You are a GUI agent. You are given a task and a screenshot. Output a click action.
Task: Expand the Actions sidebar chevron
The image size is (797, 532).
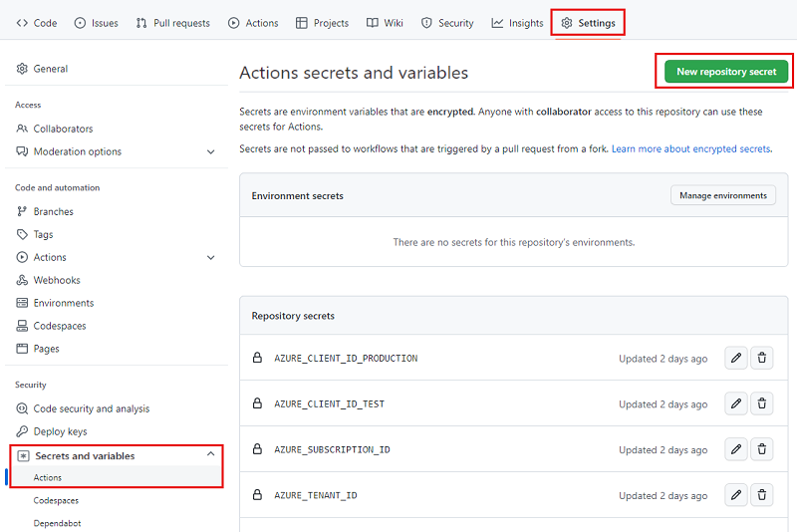pos(211,258)
